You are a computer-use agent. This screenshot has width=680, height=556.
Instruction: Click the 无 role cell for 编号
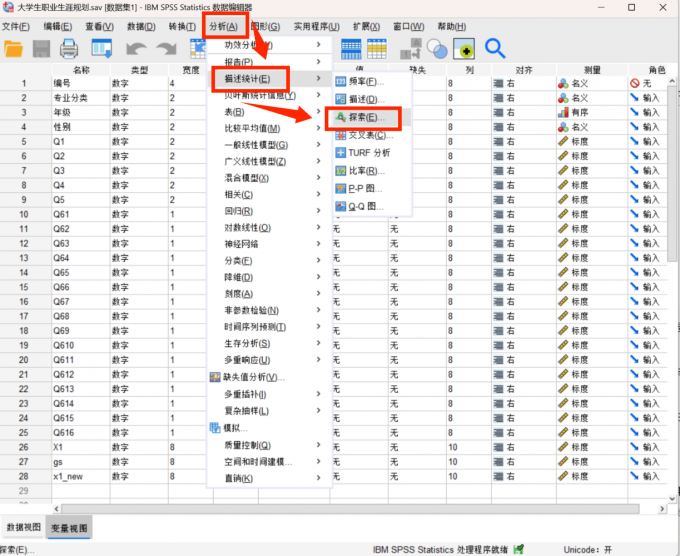(648, 83)
